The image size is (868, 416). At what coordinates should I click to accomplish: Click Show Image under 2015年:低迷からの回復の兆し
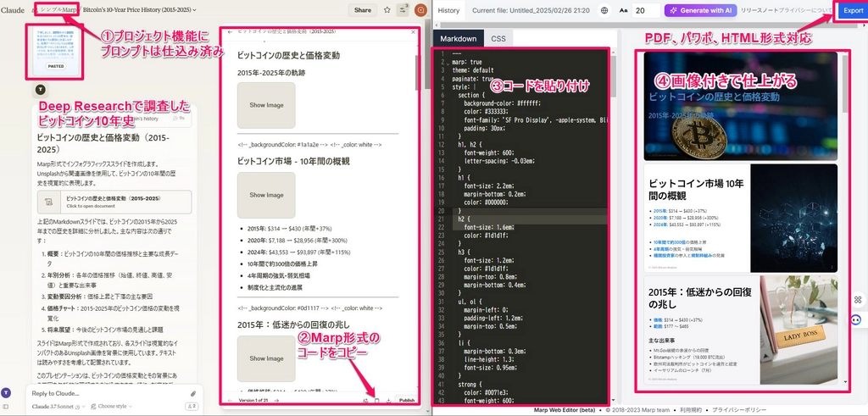266,358
